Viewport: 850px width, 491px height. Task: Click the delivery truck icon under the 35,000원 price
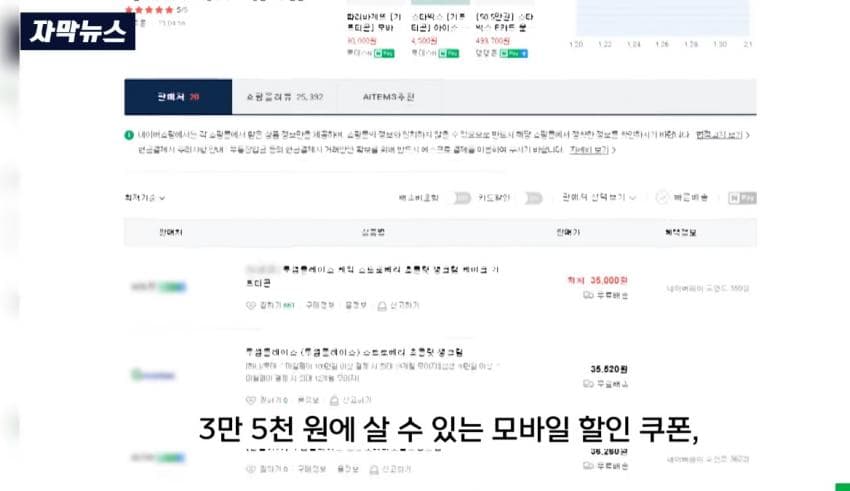[588, 295]
